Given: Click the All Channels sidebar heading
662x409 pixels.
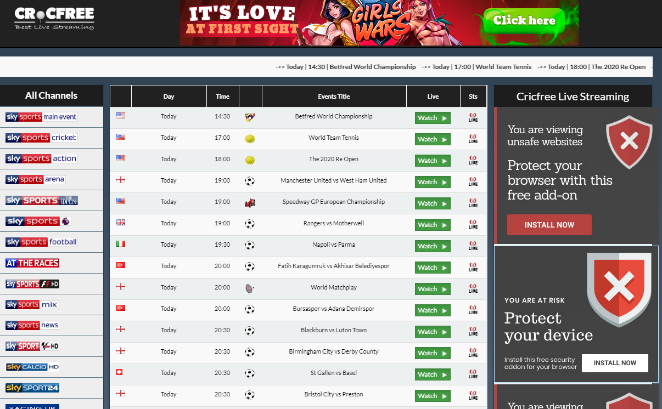Looking at the screenshot, I should [x=51, y=96].
